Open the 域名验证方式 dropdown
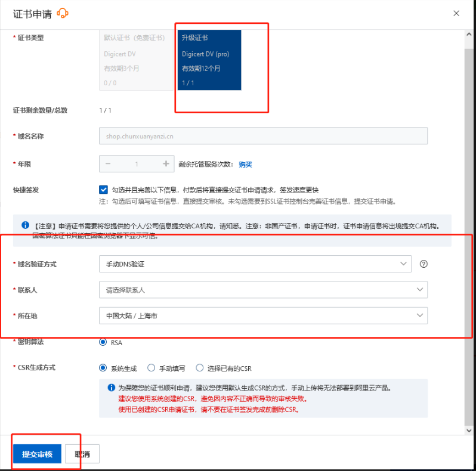This screenshot has height=471, width=476. pos(255,264)
